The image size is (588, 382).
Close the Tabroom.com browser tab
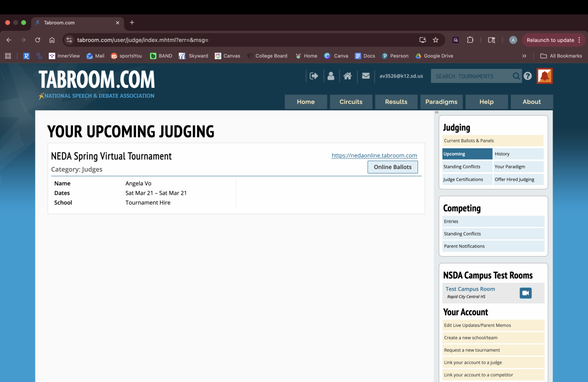pyautogui.click(x=118, y=22)
